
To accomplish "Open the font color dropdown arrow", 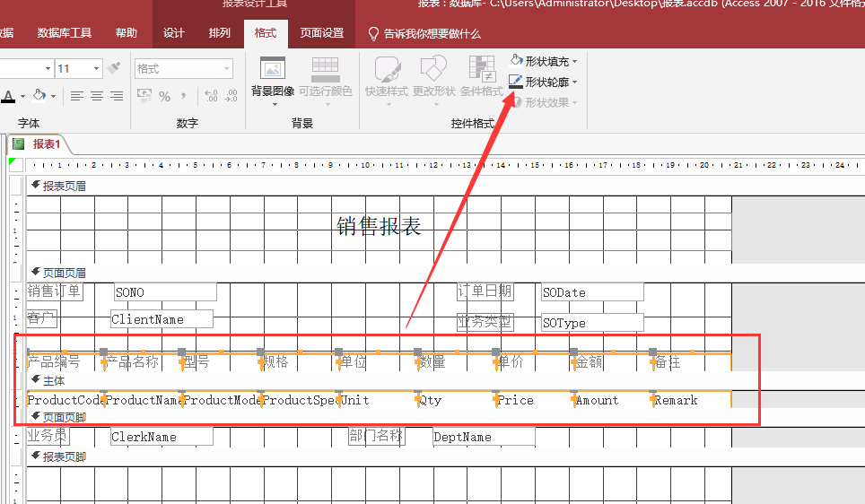I will 22,97.
